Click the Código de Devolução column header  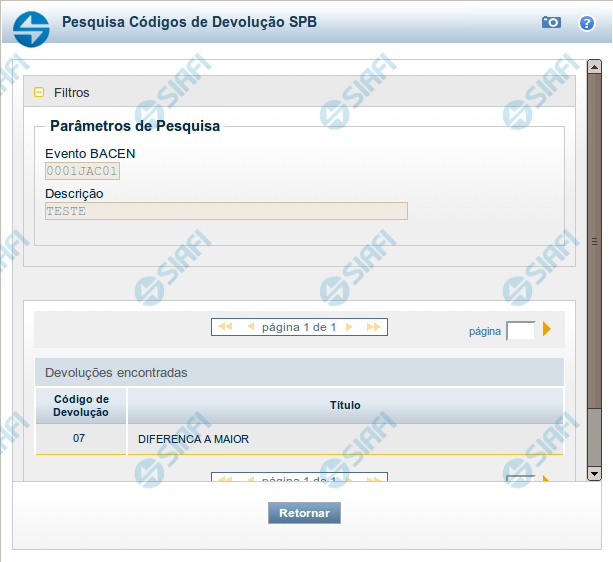[x=81, y=406]
